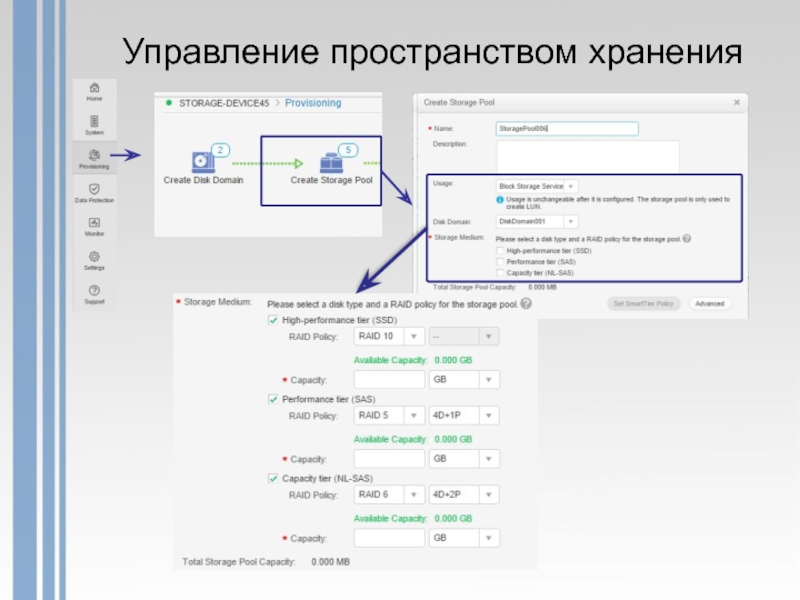
Task: Click the Name field containing StoragePool006
Action: click(567, 129)
